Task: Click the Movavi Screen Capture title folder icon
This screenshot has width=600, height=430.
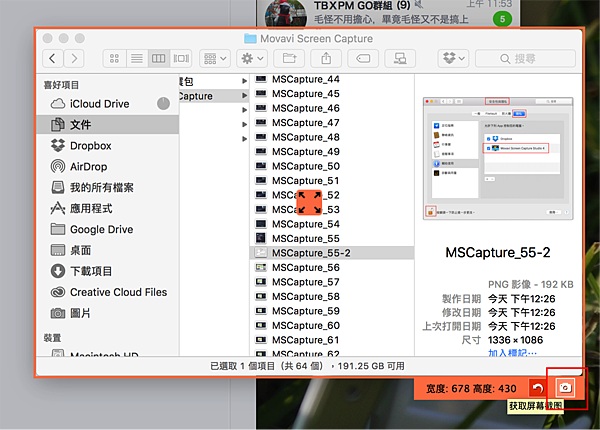Action: [x=250, y=39]
